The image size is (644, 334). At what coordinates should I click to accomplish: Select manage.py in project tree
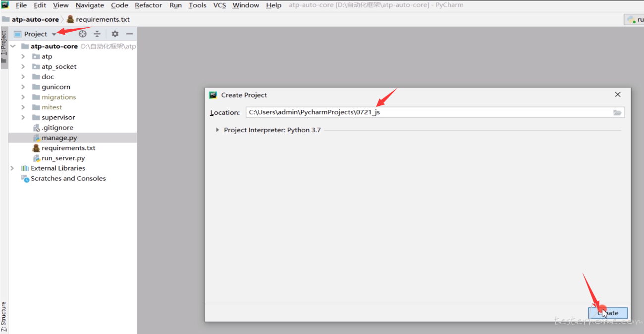(x=59, y=138)
